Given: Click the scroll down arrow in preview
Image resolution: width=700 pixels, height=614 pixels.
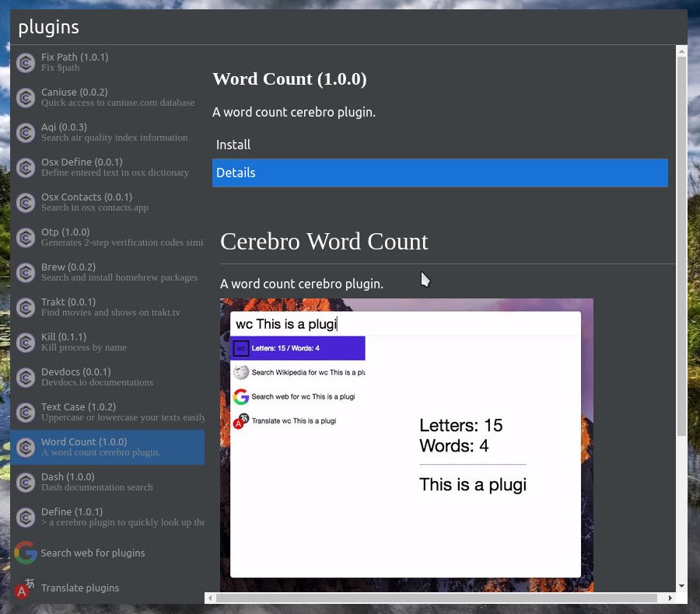Looking at the screenshot, I should tap(681, 586).
